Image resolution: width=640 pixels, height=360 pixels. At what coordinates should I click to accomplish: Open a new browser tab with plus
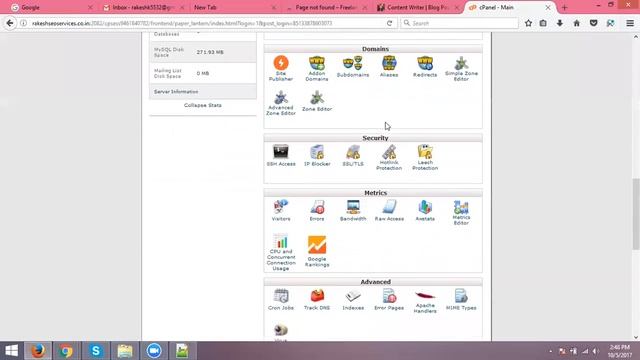tap(564, 7)
